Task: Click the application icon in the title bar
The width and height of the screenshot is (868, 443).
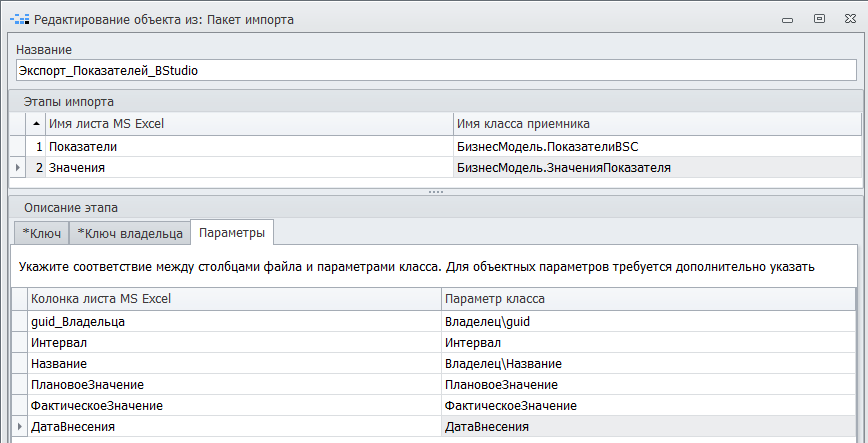Action: 19,19
